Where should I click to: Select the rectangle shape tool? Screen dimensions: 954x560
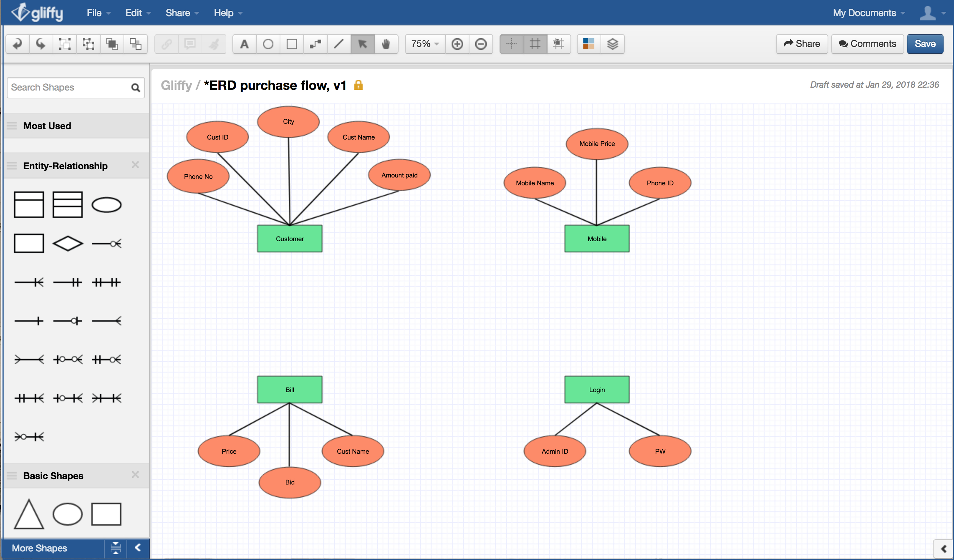click(x=291, y=43)
